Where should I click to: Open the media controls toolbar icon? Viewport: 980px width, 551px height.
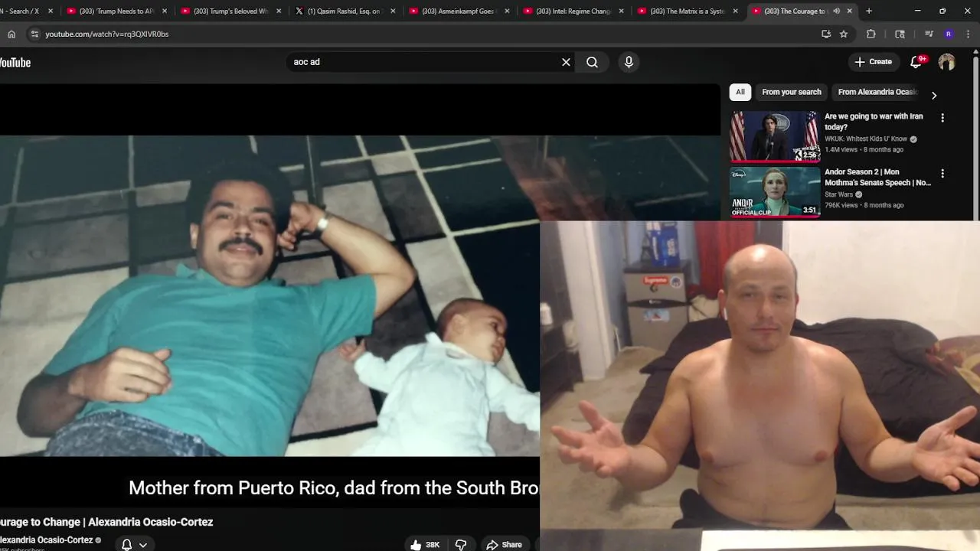929,34
